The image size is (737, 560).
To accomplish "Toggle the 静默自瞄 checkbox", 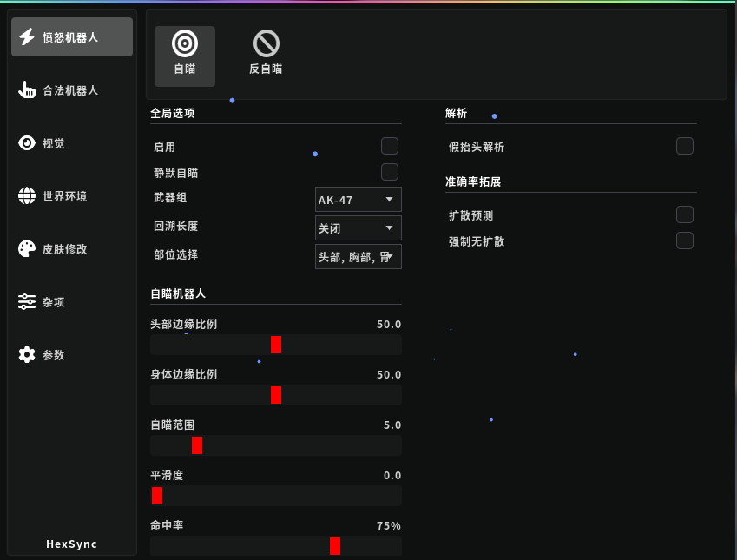I will [x=390, y=172].
